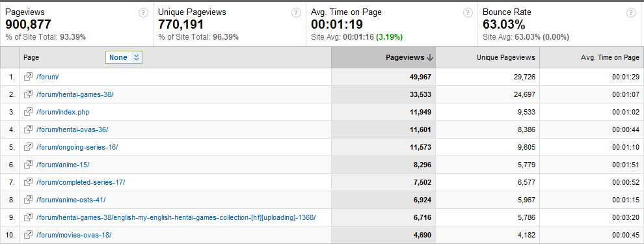Sort by Avg. Time on Page column
644x244 pixels.
[x=610, y=57]
